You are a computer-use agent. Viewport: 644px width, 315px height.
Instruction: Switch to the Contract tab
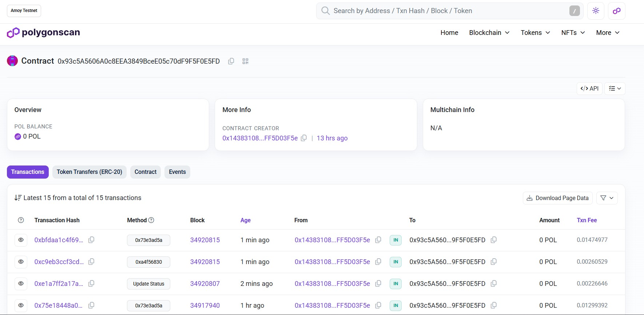(146, 172)
